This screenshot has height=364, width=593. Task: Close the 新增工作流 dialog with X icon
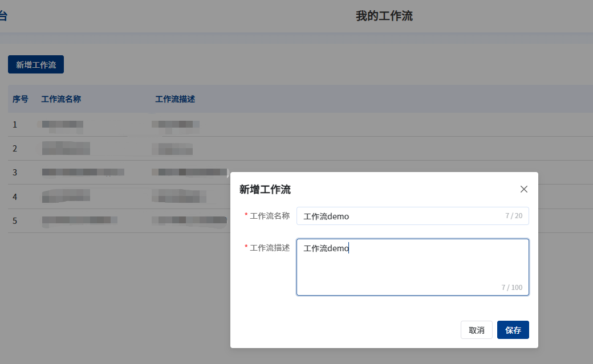[x=524, y=189]
